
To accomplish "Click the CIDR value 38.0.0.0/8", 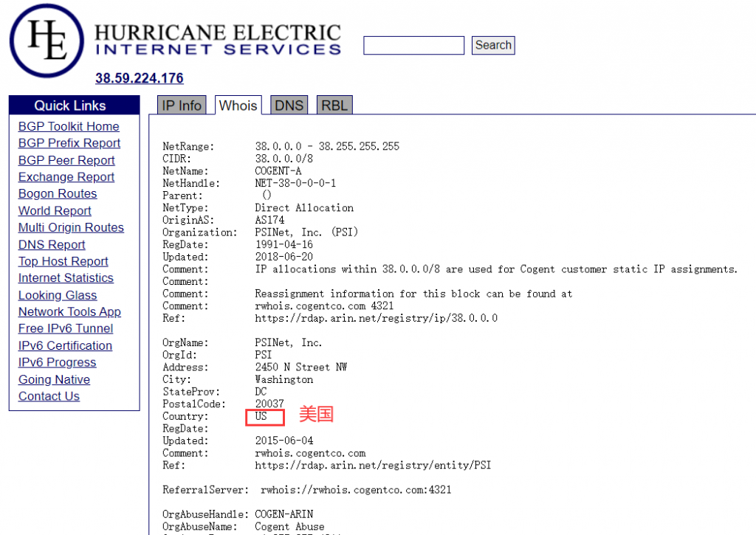I will (283, 159).
